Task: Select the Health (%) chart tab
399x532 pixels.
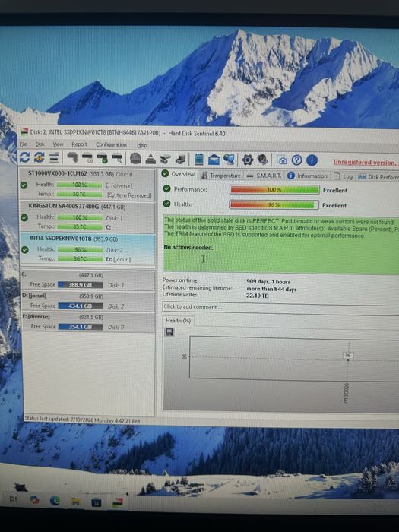Action: (178, 321)
